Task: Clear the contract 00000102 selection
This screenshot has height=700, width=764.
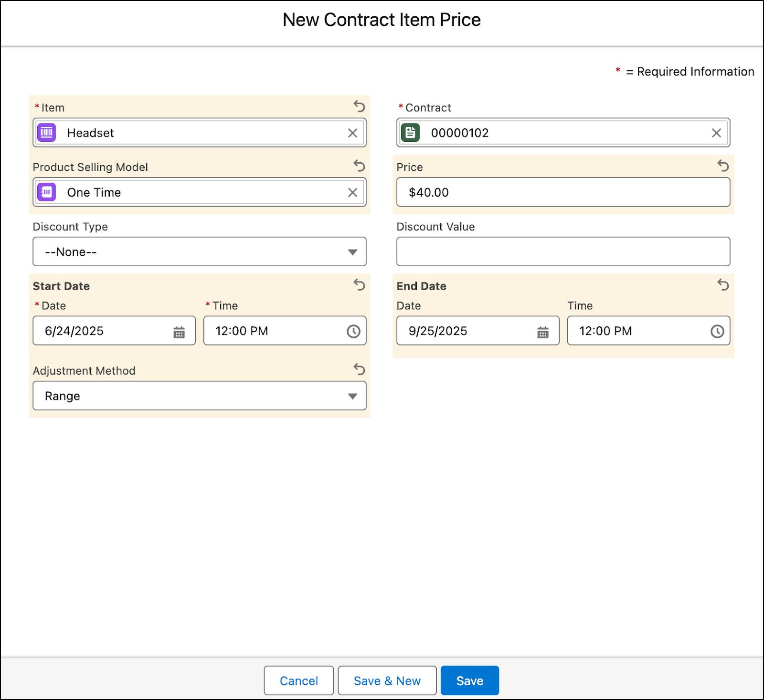Action: pos(716,133)
